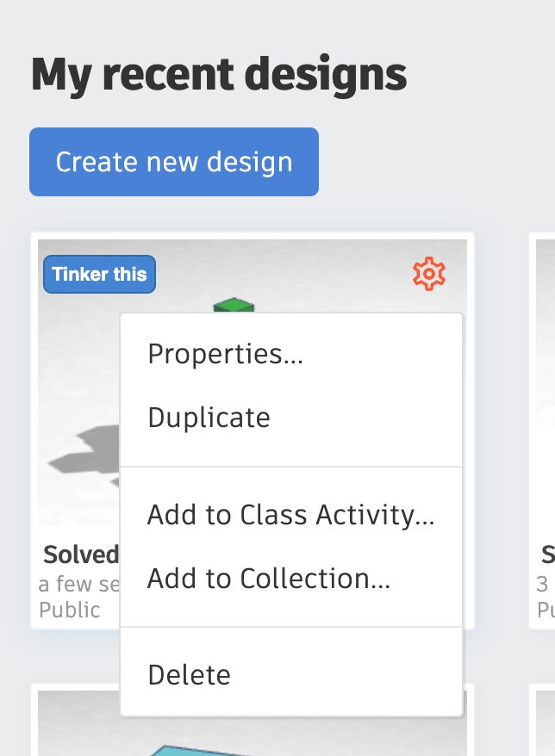Open the Solved design title
Image resolution: width=555 pixels, height=756 pixels.
pyautogui.click(x=80, y=554)
